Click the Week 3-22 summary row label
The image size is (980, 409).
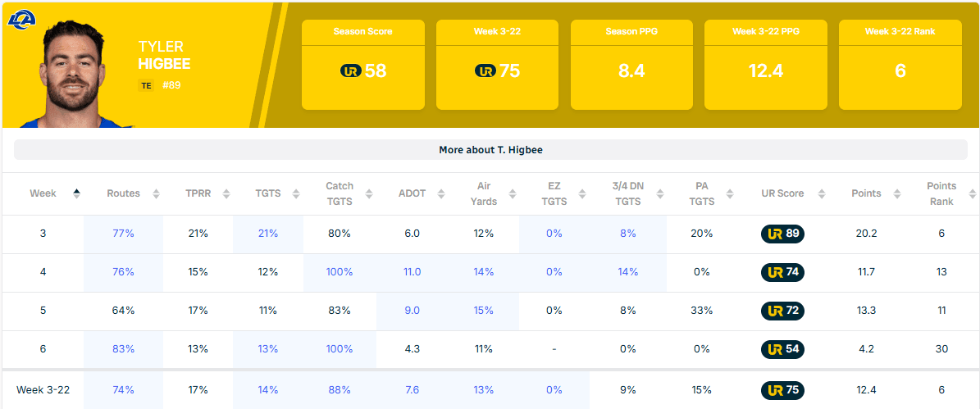(x=43, y=390)
